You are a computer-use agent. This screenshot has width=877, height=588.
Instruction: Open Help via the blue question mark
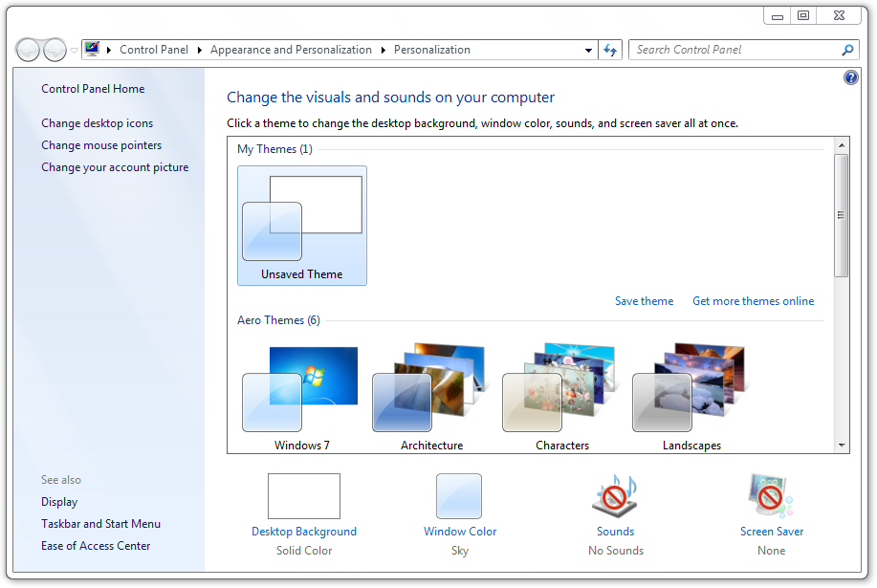click(851, 77)
